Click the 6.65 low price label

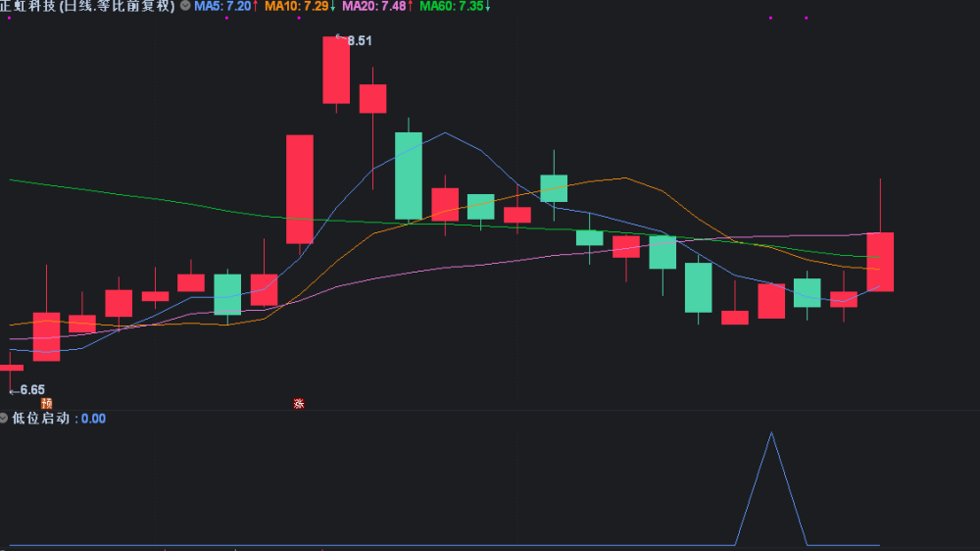(32, 390)
